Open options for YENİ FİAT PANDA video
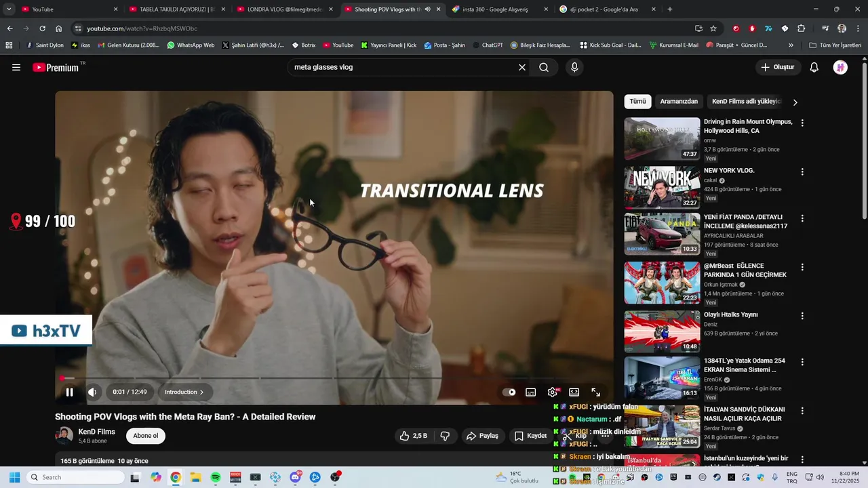This screenshot has width=868, height=488. coord(802,218)
